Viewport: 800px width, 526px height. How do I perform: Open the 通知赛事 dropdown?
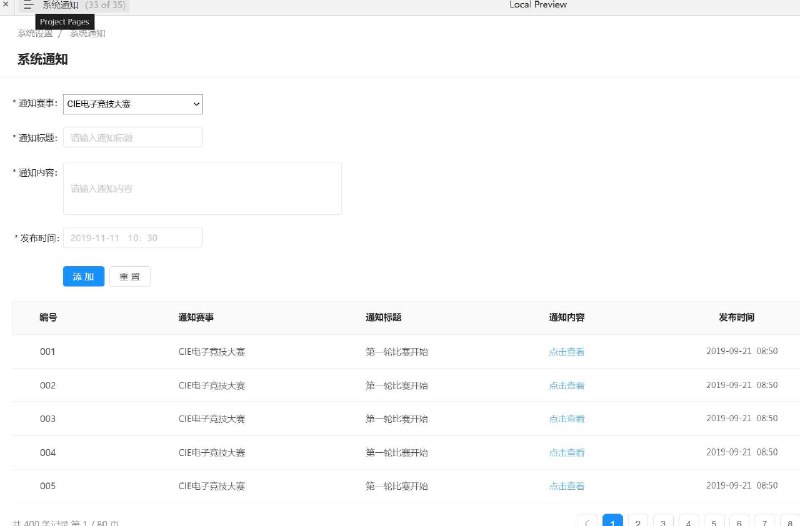click(x=133, y=104)
